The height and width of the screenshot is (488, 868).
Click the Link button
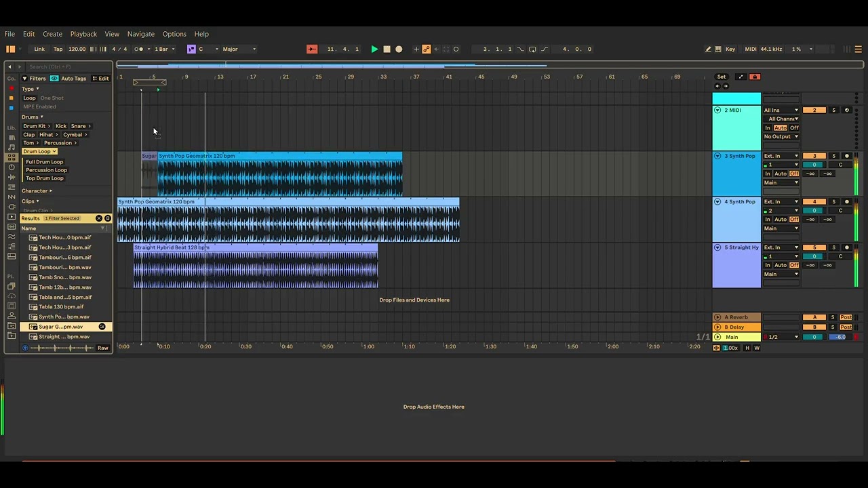pyautogui.click(x=39, y=49)
